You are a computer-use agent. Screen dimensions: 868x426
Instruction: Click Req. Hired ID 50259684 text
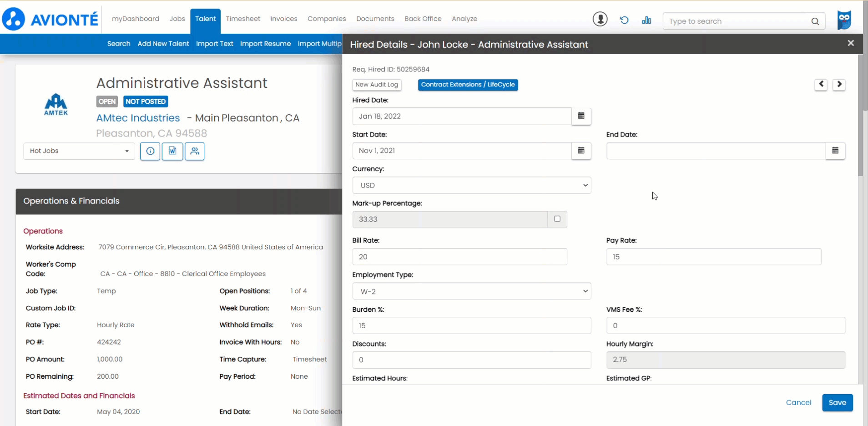(391, 70)
